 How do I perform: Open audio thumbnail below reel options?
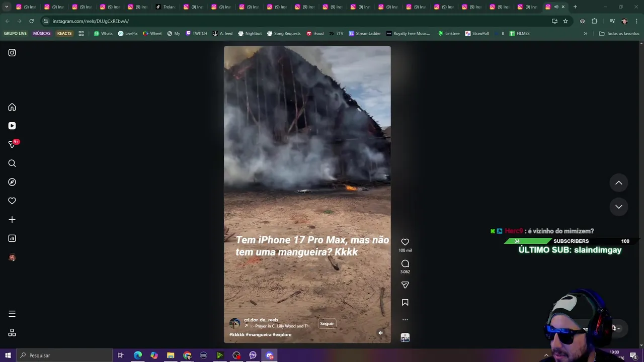405,338
